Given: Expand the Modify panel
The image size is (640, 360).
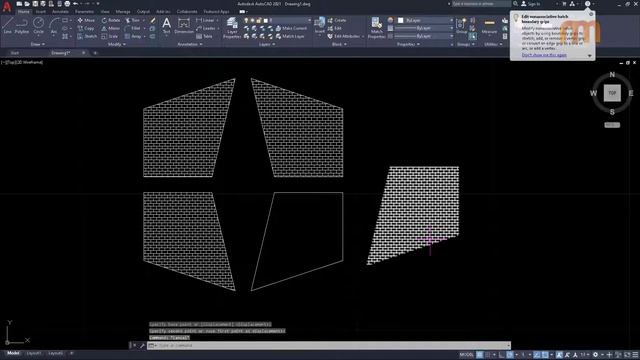Looking at the screenshot, I should coord(117,44).
